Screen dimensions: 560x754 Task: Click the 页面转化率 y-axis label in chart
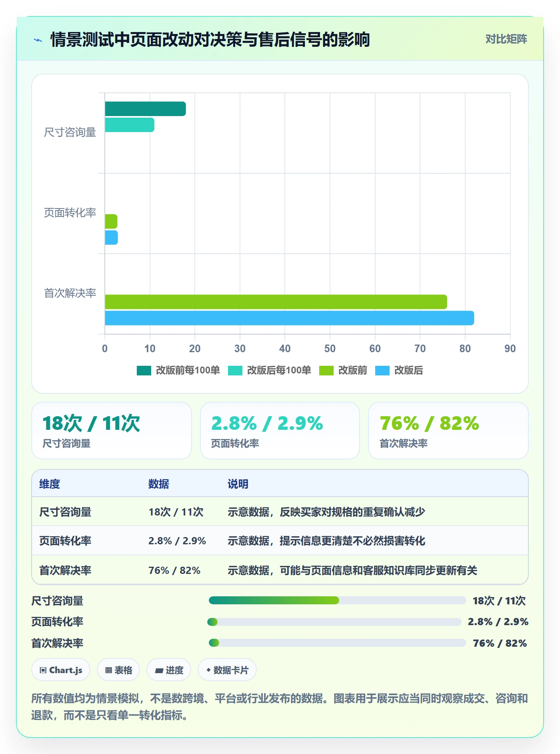(70, 213)
